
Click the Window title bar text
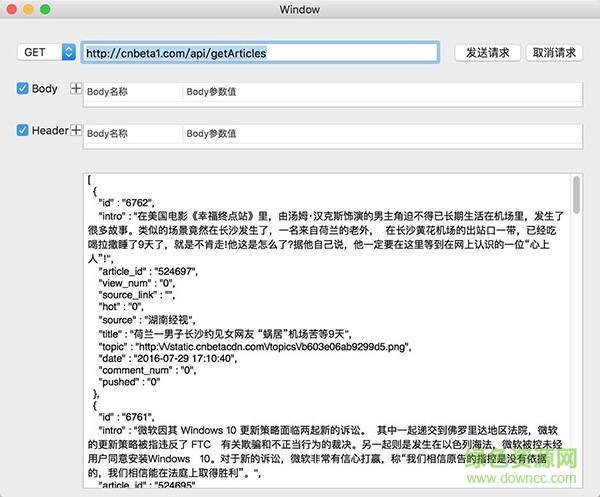pyautogui.click(x=300, y=10)
